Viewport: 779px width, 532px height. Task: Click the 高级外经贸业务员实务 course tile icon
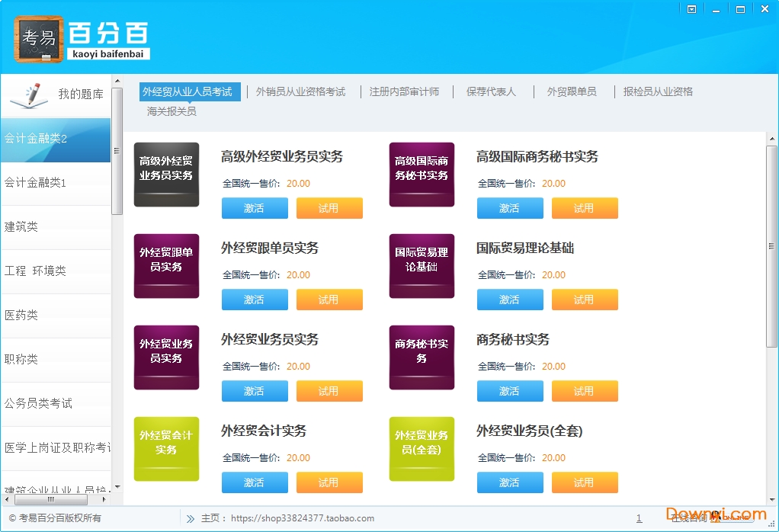click(166, 175)
